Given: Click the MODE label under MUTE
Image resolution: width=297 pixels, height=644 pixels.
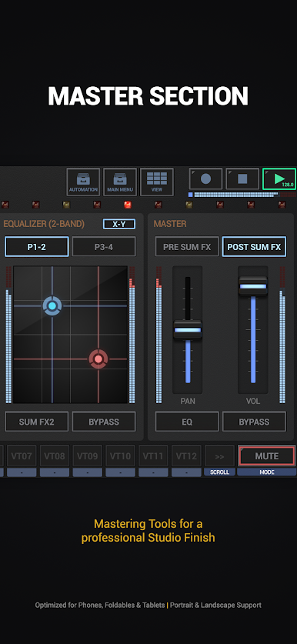Looking at the screenshot, I should click(266, 472).
